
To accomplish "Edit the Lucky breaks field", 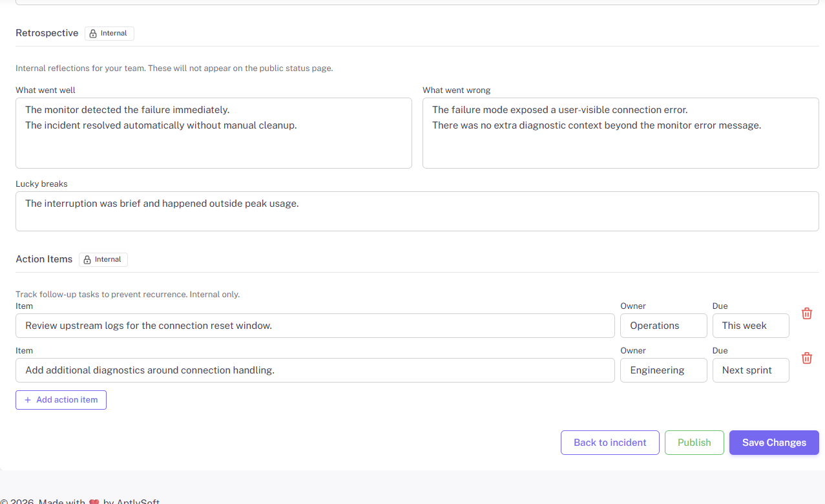I will click(x=417, y=211).
